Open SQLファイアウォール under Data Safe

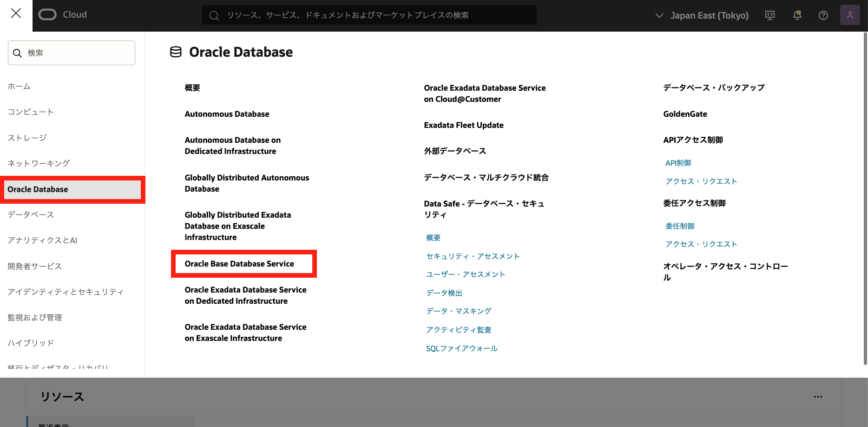(461, 348)
